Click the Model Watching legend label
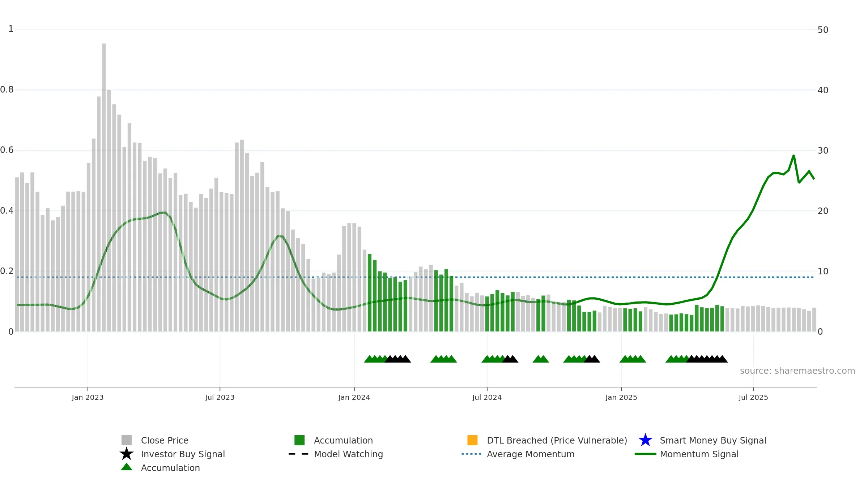The height and width of the screenshot is (488, 868). [348, 454]
